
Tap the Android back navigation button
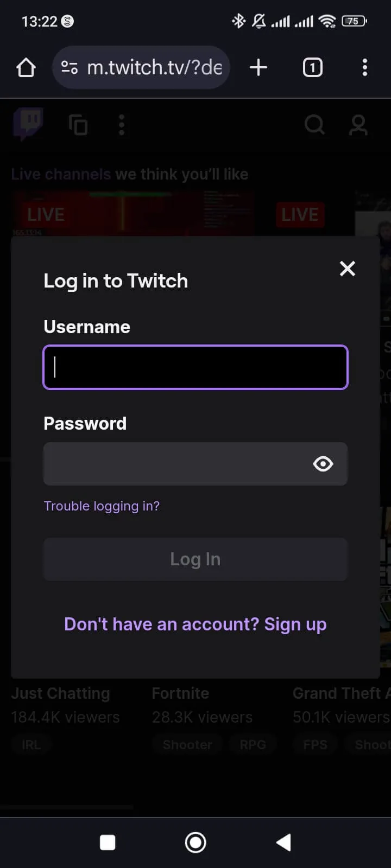pos(283,843)
